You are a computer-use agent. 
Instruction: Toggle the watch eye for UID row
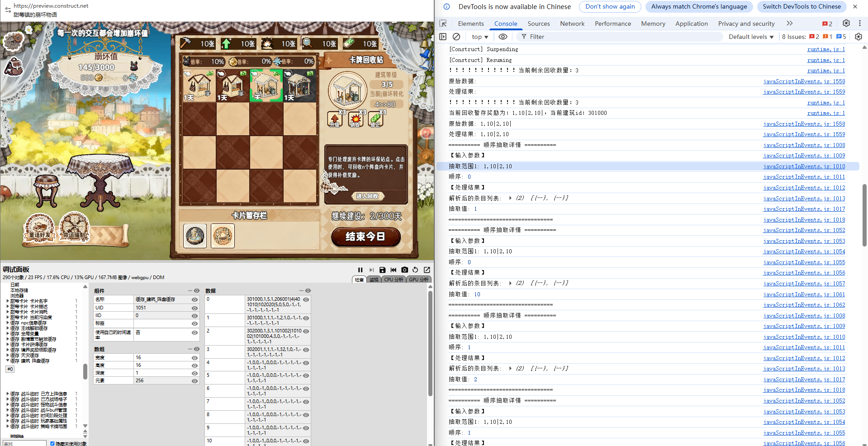point(194,308)
